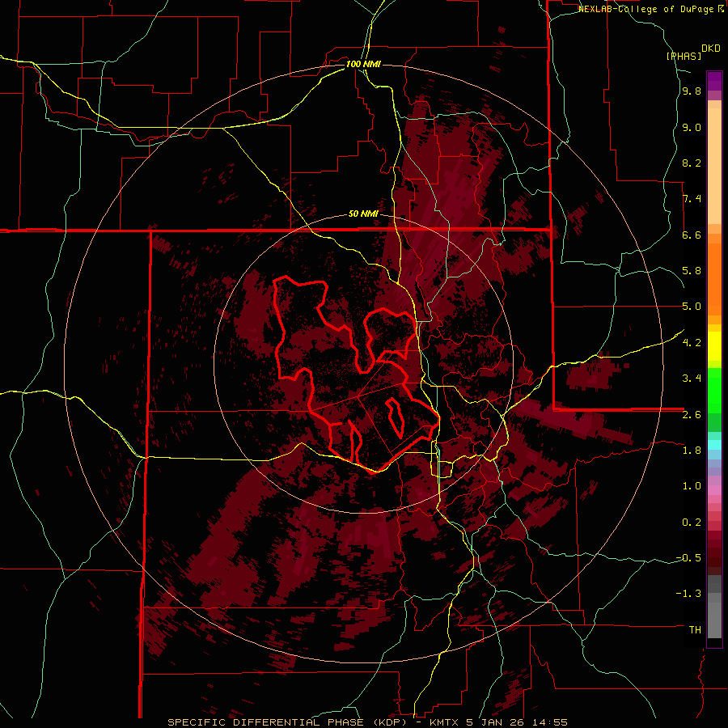Click the 2.6 value on the color scale
The width and height of the screenshot is (728, 728).
[x=692, y=414]
